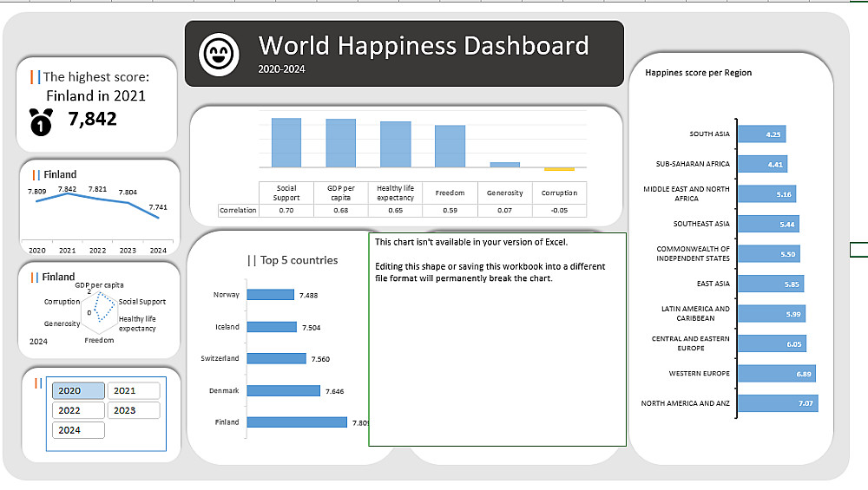Screen dimensions: 868x490
Task: Click the Southeast Asia 5.44 bar
Action: 769,224
